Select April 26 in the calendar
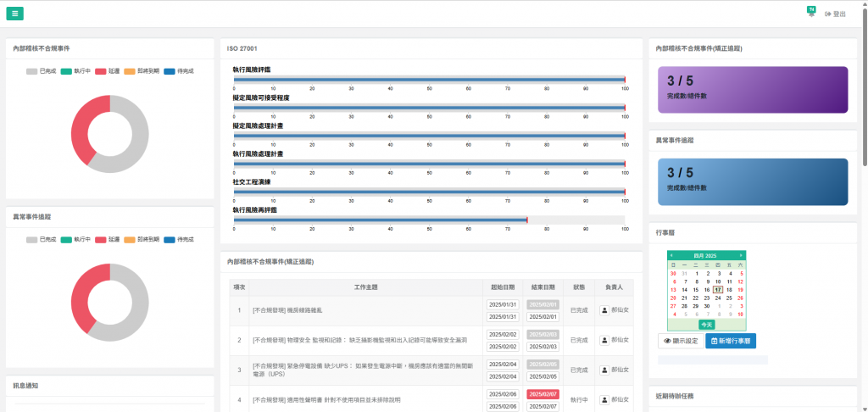Screen dimensions: 868x412 [741, 298]
